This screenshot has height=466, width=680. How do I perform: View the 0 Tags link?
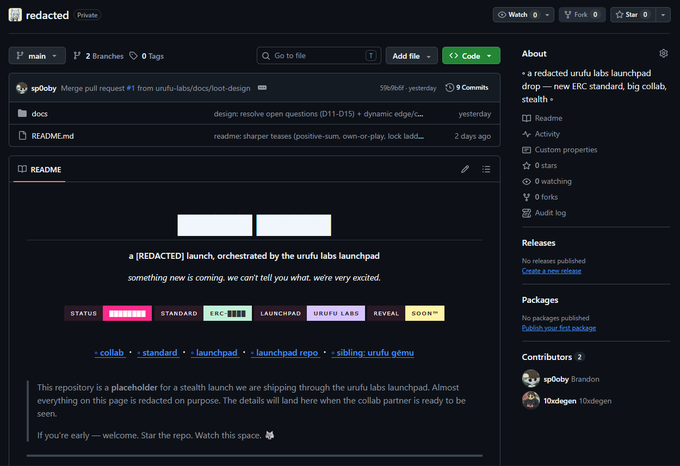point(147,56)
